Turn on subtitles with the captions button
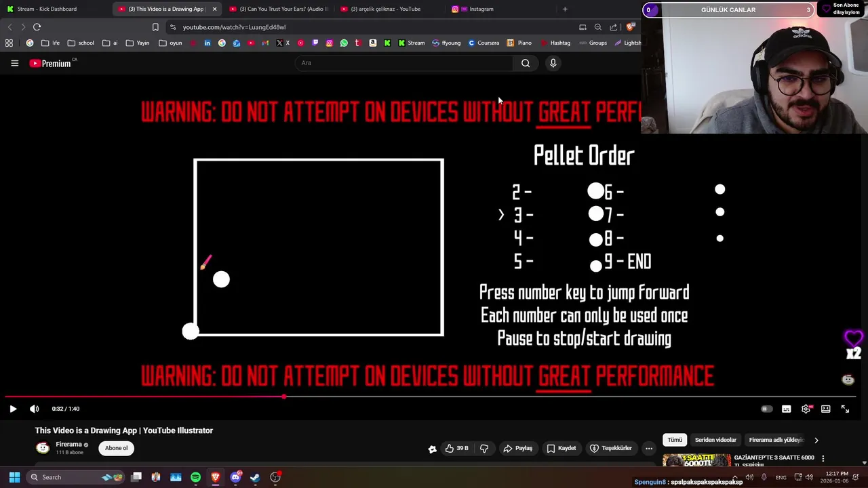This screenshot has height=488, width=868. [x=786, y=409]
